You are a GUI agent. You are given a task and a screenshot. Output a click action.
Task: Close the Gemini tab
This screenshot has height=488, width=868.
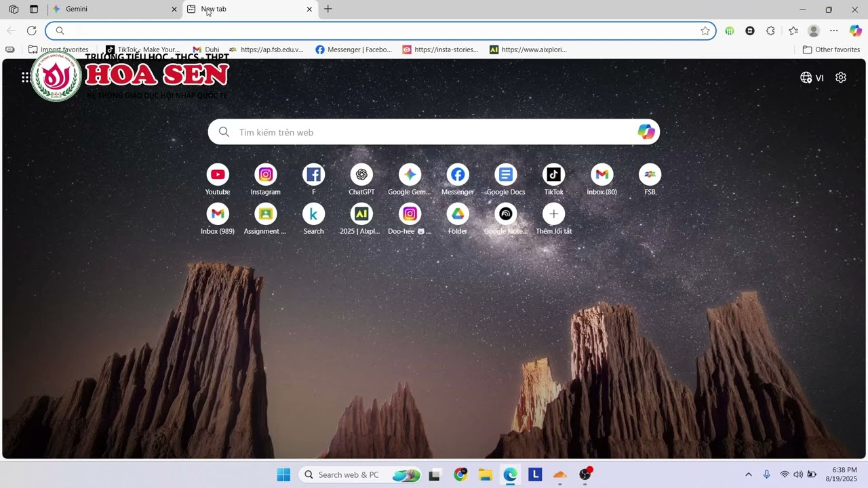[174, 9]
